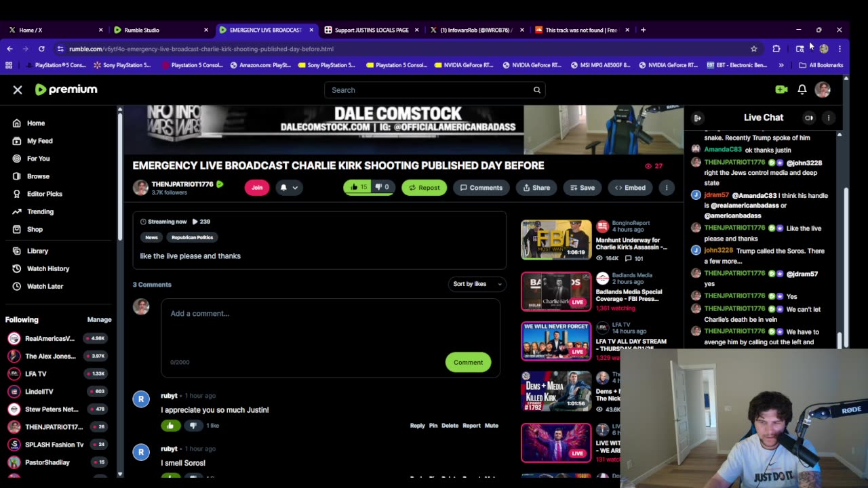868x488 pixels.
Task: Dislike rubyt's 'I appreciate you' comment
Action: pyautogui.click(x=193, y=426)
